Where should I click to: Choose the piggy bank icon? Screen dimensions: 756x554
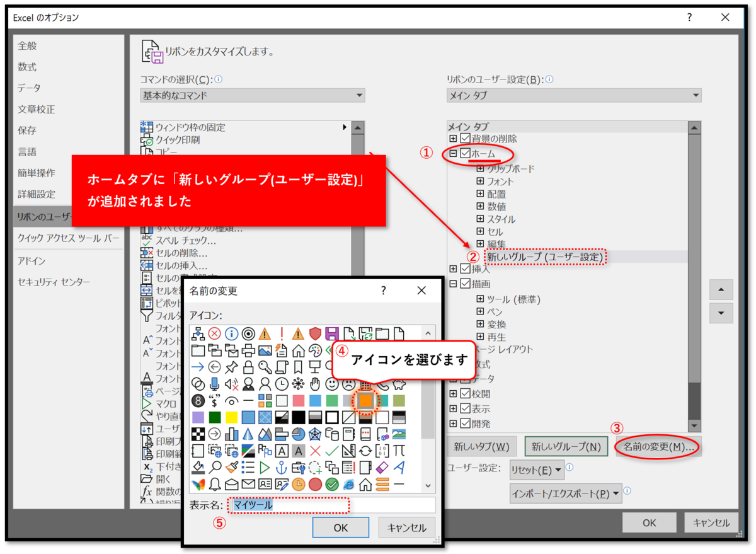(x=398, y=386)
